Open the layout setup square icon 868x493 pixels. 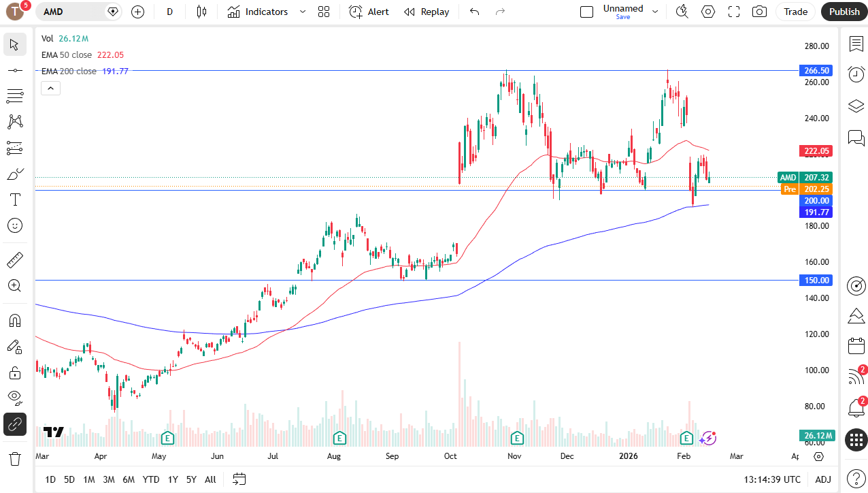586,12
